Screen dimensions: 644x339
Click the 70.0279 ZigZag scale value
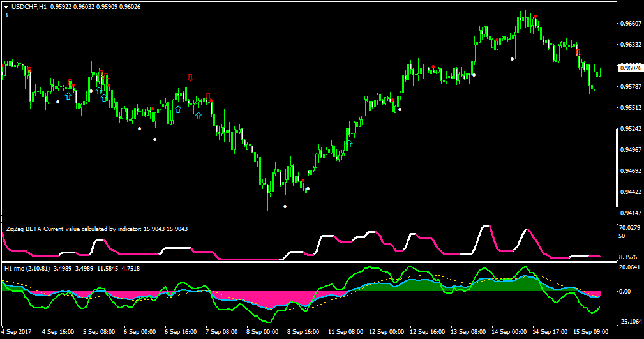pyautogui.click(x=629, y=228)
